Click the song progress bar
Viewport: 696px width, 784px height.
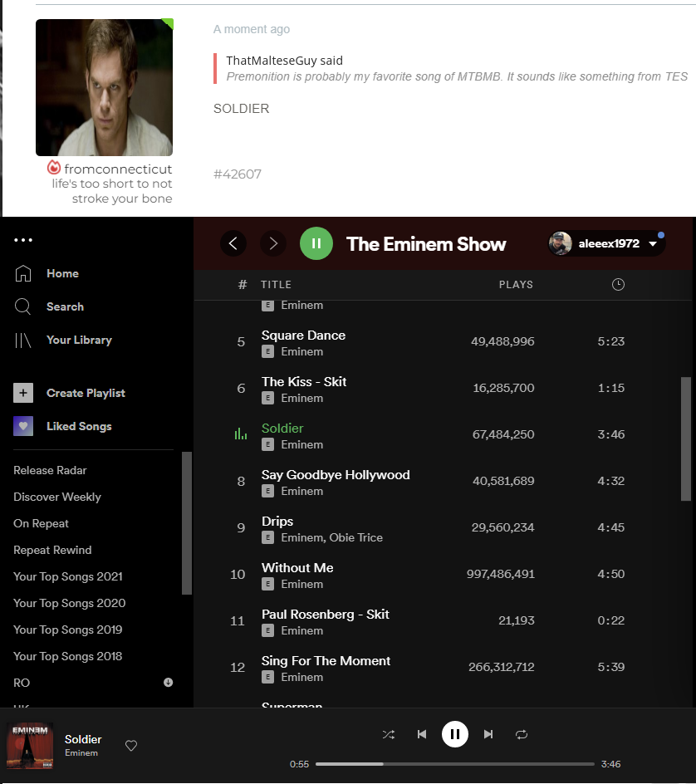[455, 764]
